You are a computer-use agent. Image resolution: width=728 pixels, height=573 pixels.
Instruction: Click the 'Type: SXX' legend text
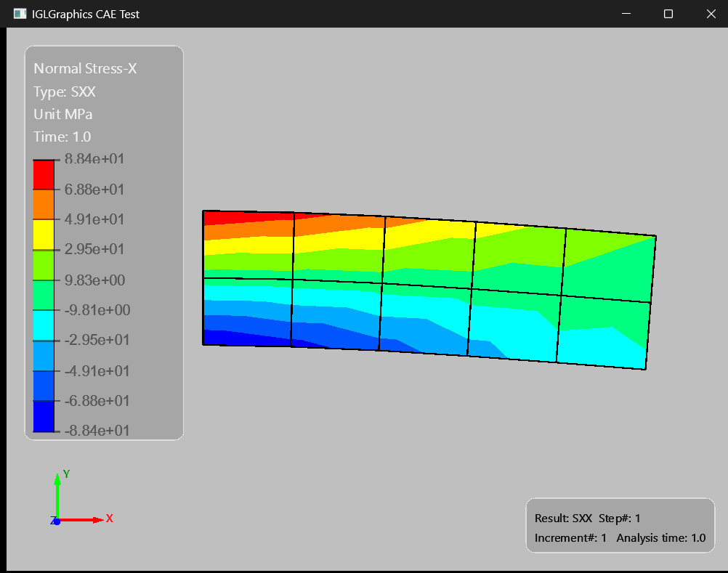coord(65,92)
